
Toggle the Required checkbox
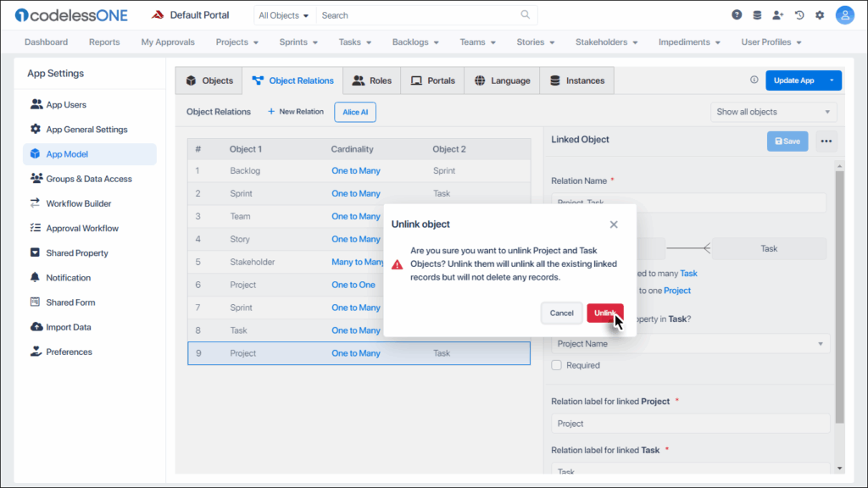point(557,365)
